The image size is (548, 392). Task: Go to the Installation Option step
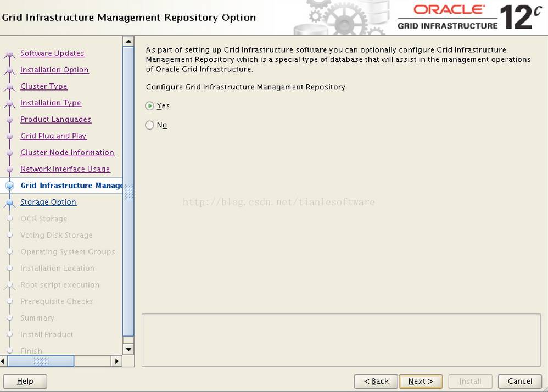tap(54, 70)
